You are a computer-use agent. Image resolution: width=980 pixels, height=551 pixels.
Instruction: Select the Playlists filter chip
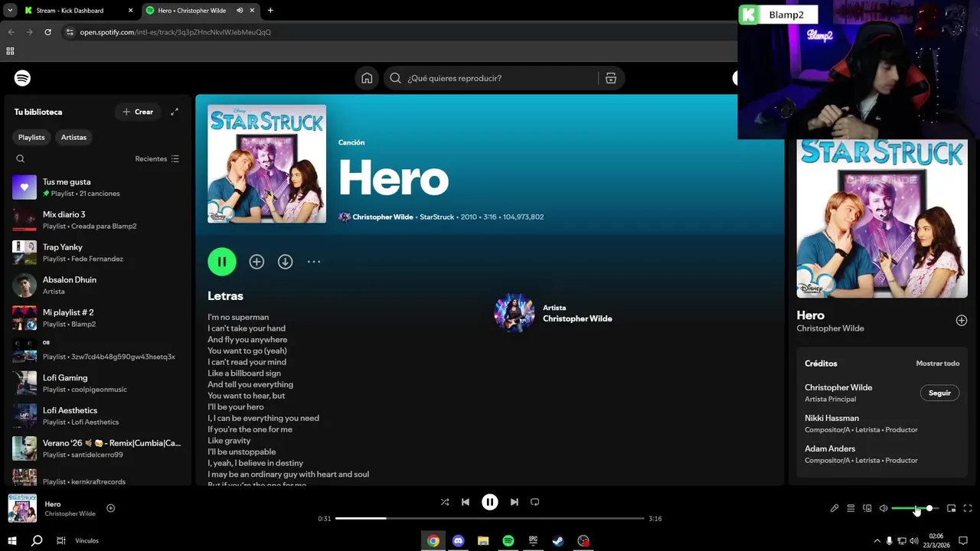[x=31, y=137]
